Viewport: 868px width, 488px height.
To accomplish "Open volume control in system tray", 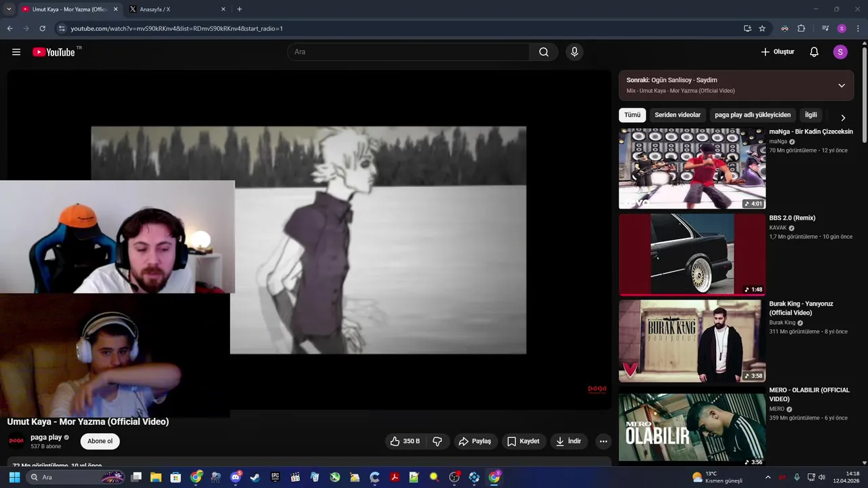I will tap(823, 477).
